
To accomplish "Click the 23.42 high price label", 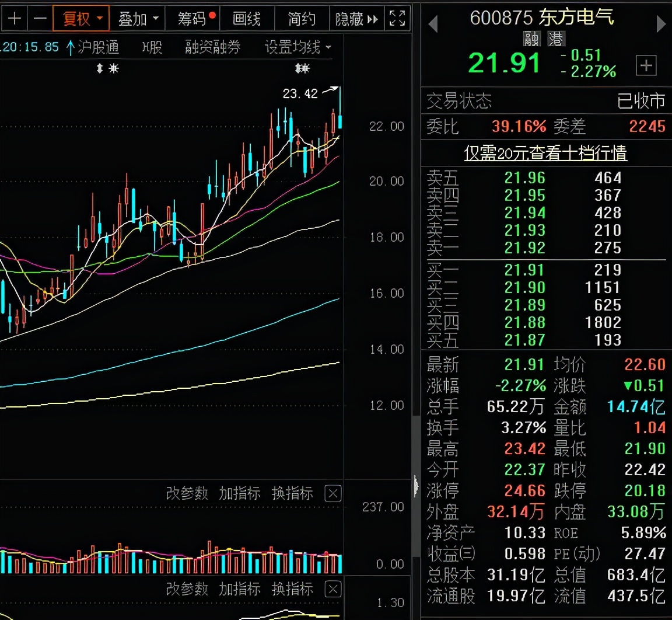I will click(300, 93).
